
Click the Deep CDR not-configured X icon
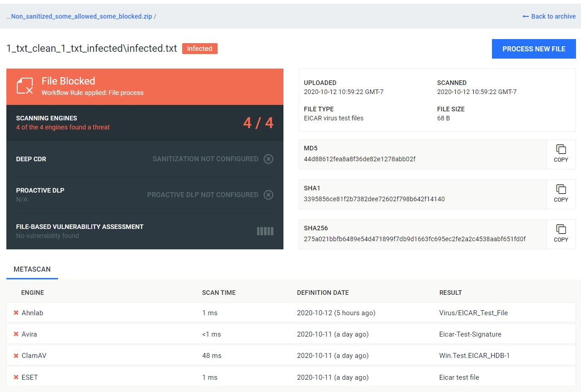268,159
